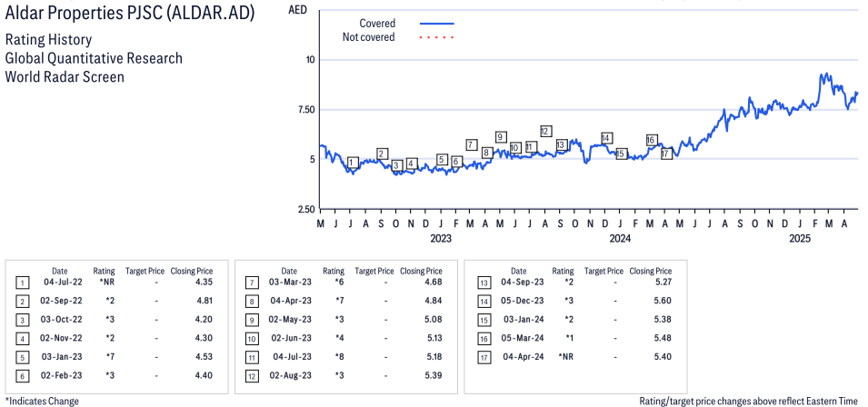Click the *Indicates Change footnote

click(42, 401)
